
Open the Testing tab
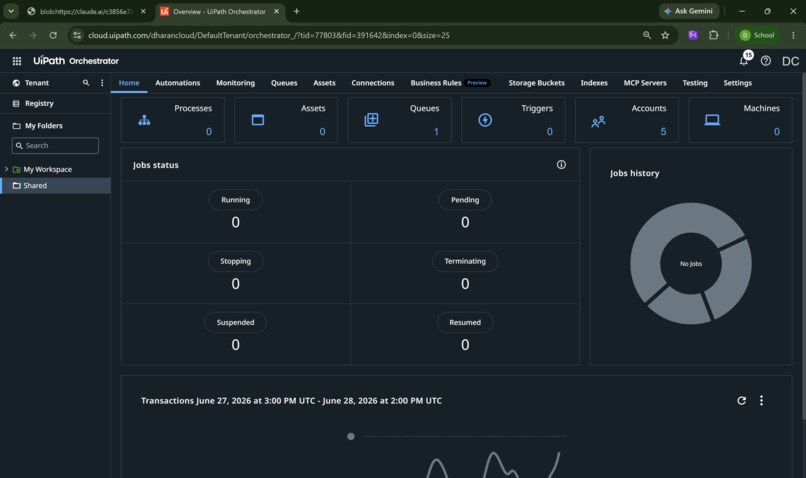coord(694,83)
